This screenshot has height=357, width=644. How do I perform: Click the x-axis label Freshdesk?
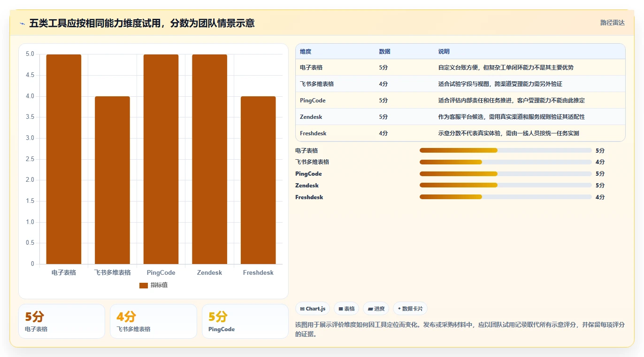click(258, 272)
